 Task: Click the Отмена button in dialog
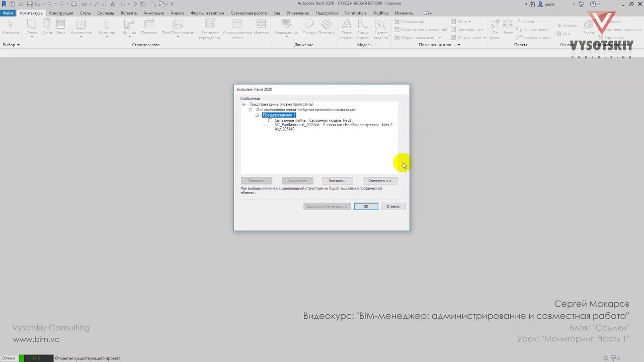393,207
